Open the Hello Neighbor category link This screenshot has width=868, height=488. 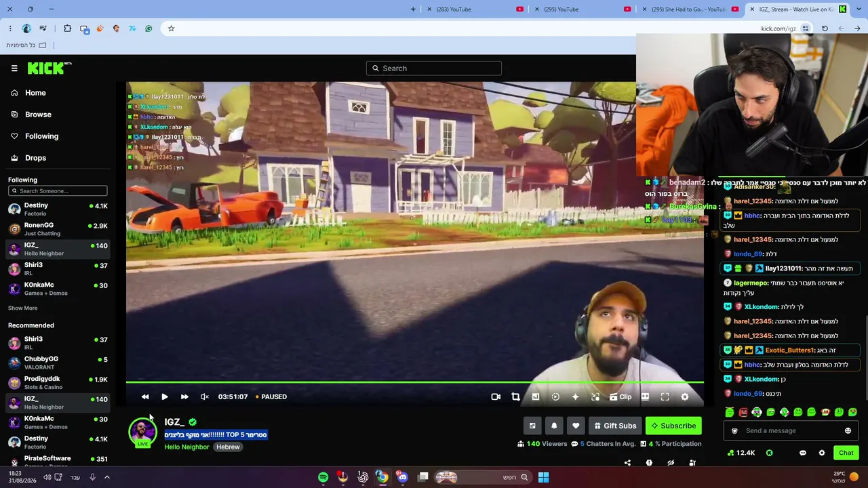(x=186, y=447)
